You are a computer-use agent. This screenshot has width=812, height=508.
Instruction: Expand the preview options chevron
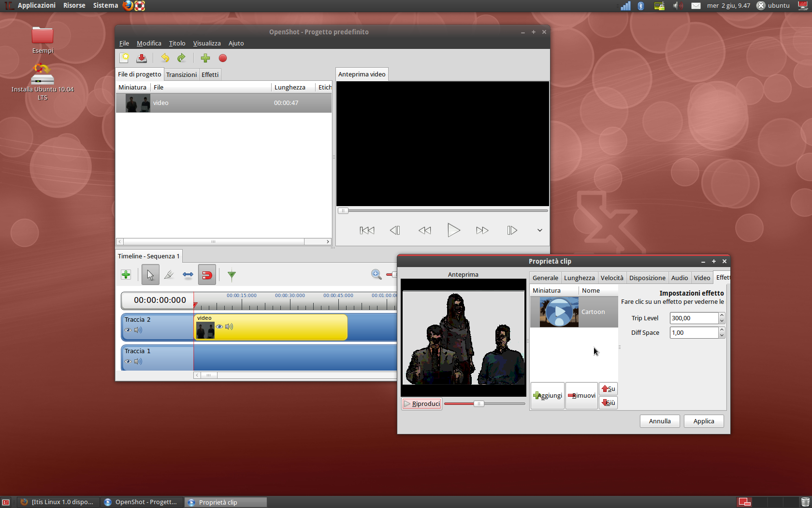click(540, 230)
